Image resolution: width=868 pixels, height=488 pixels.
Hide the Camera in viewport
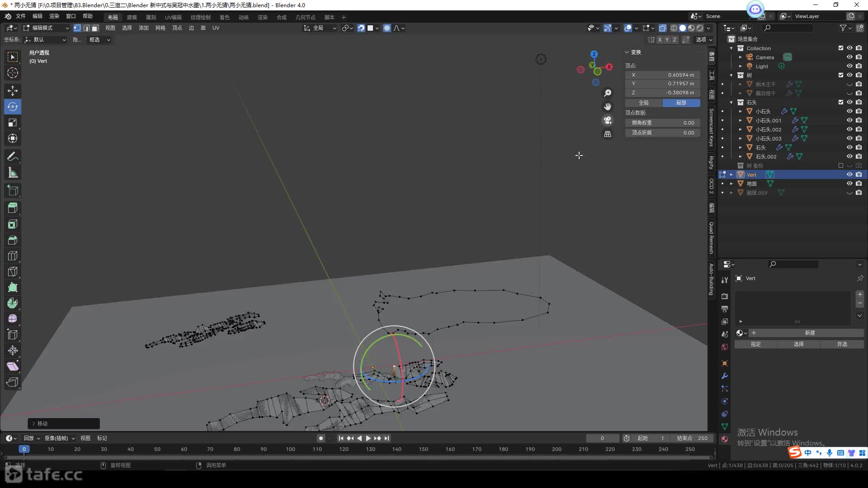849,57
